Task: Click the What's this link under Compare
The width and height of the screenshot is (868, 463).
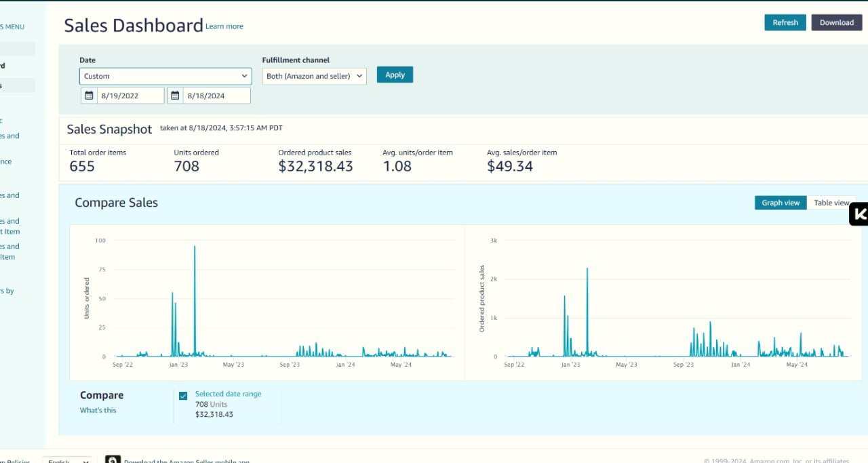Action: [98, 410]
